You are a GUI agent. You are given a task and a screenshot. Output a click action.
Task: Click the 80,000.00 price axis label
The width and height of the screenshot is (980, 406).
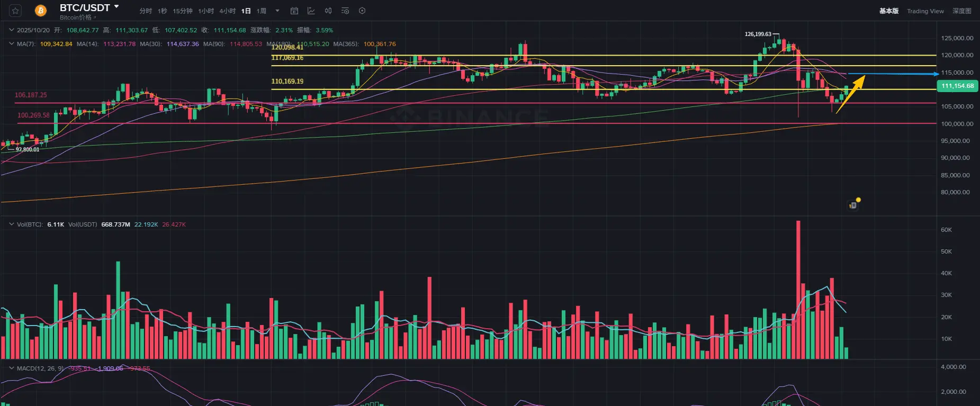click(956, 192)
